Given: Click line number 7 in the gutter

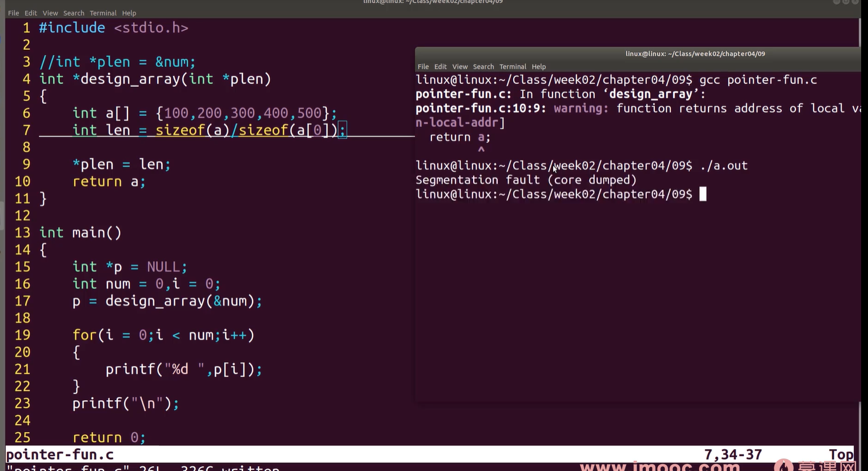Looking at the screenshot, I should 26,130.
